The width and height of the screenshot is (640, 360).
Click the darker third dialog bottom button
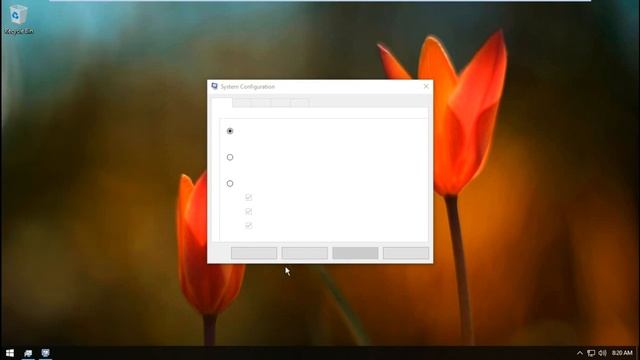click(x=355, y=253)
